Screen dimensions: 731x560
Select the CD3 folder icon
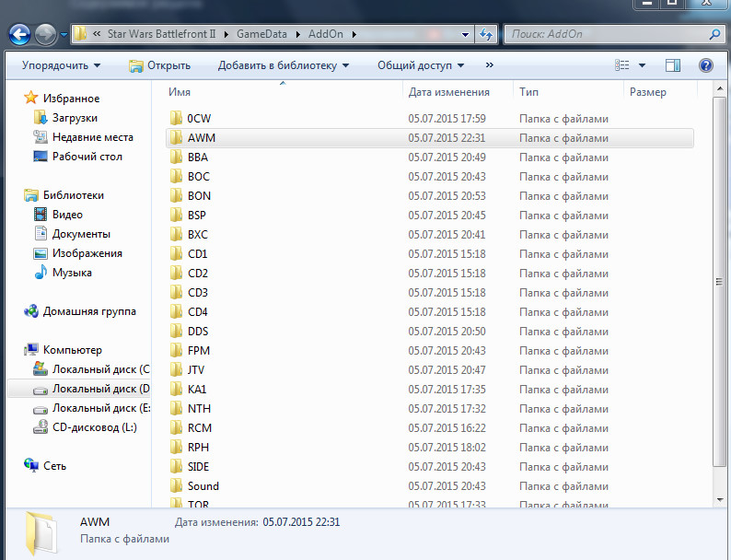176,292
